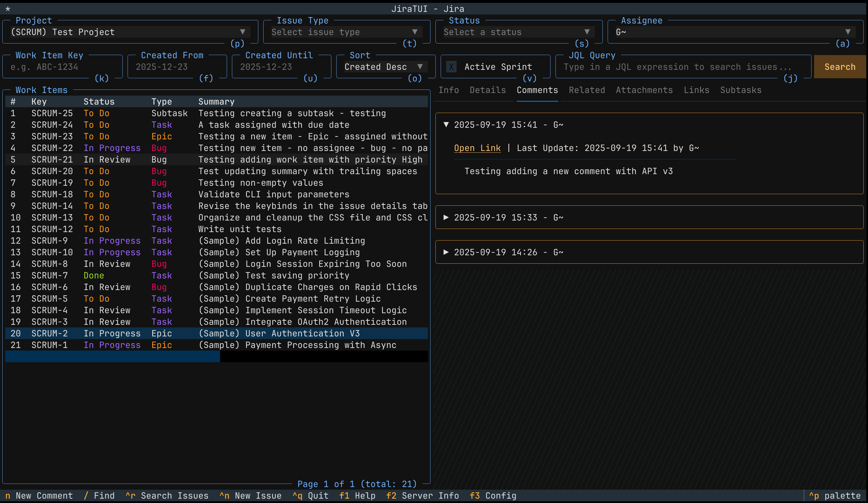The image size is (868, 503).
Task: Select the SCRUM-20 row
Action: point(216,171)
